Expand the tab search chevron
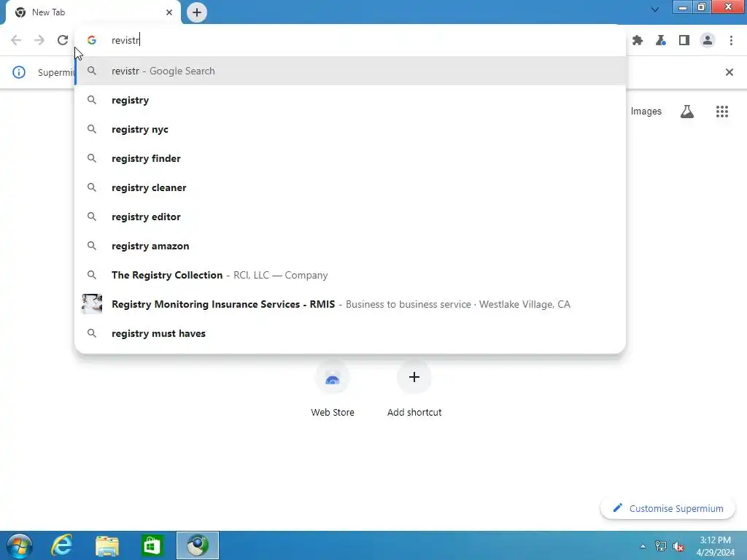 (655, 9)
